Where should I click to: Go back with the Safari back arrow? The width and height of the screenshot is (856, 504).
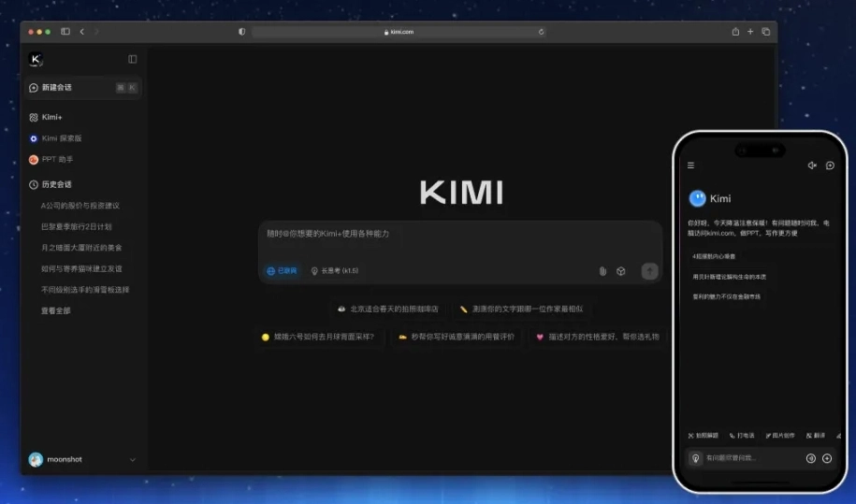(82, 32)
